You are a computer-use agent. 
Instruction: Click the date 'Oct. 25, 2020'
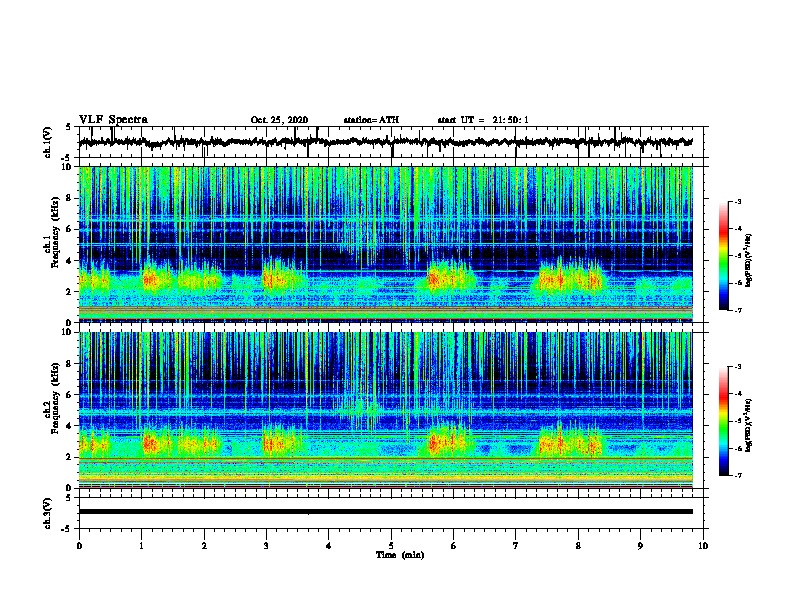[279, 120]
